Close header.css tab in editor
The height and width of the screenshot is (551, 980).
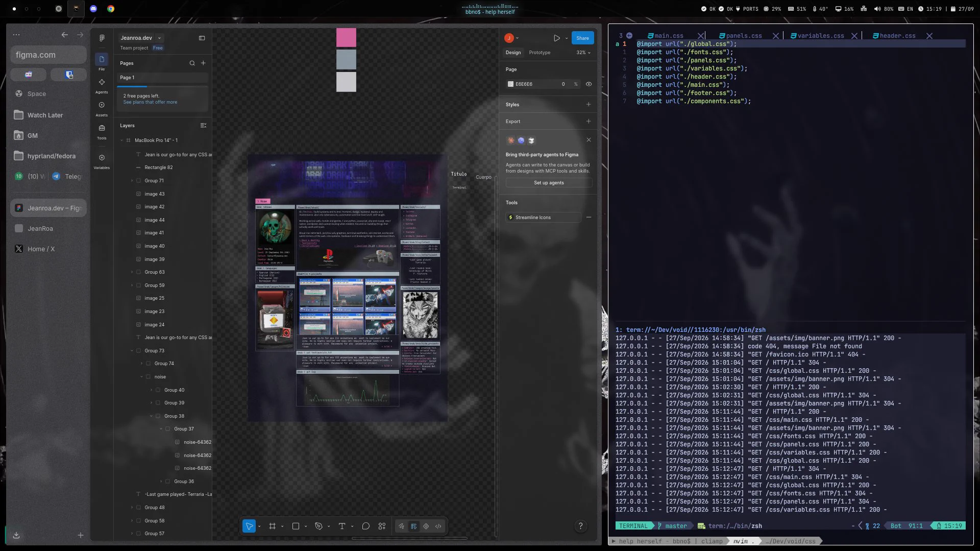(929, 36)
